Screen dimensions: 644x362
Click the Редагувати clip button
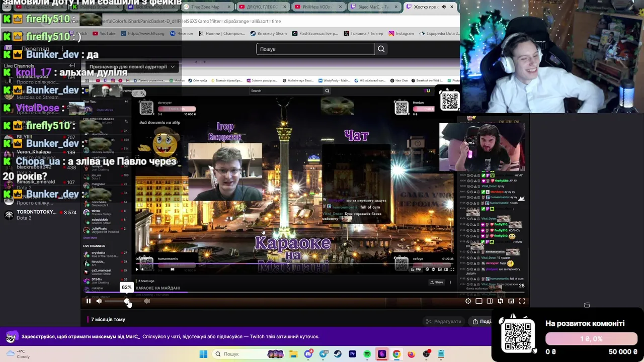443,321
